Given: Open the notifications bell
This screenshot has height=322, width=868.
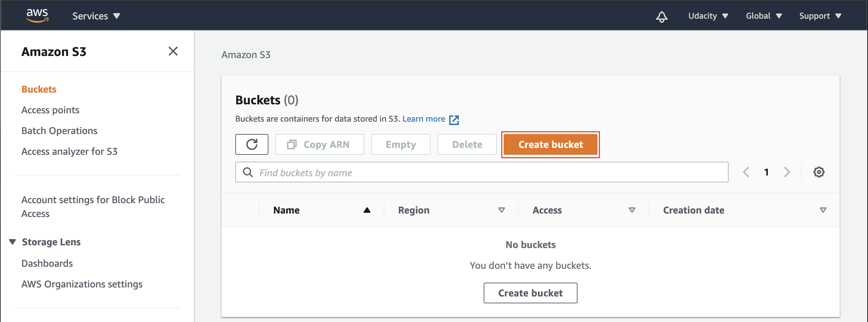Looking at the screenshot, I should pyautogui.click(x=661, y=16).
